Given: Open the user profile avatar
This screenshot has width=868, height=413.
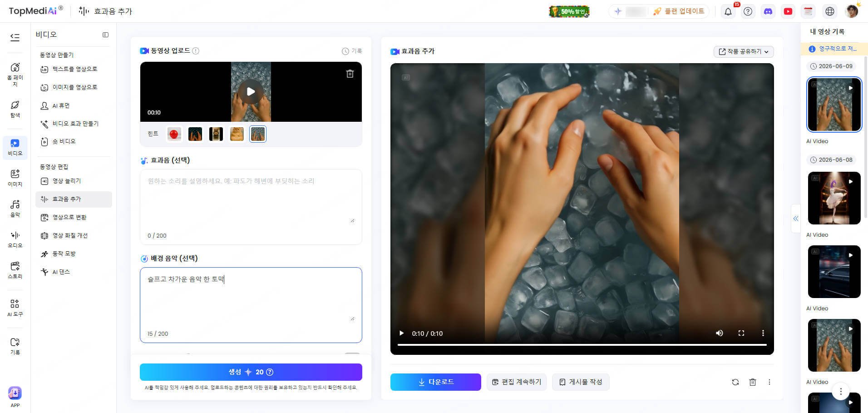Looking at the screenshot, I should (x=852, y=11).
